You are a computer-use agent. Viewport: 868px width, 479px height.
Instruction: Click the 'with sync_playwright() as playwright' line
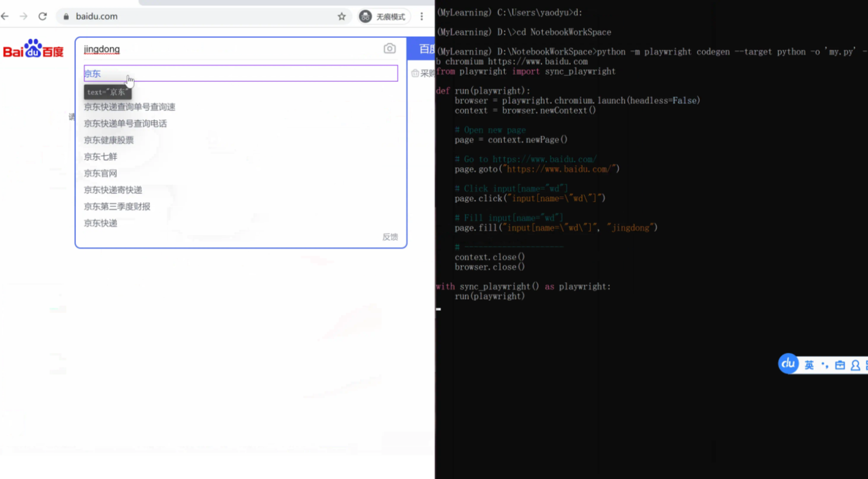point(523,286)
